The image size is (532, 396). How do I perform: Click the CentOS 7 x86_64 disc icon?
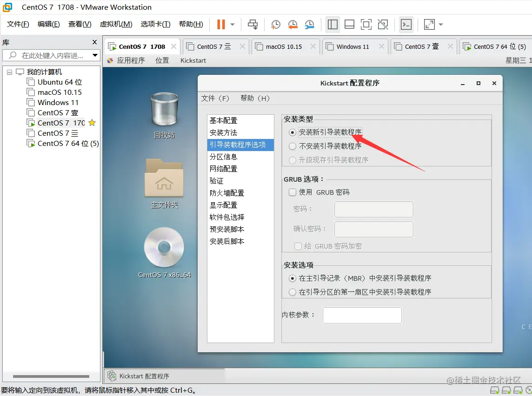164,252
